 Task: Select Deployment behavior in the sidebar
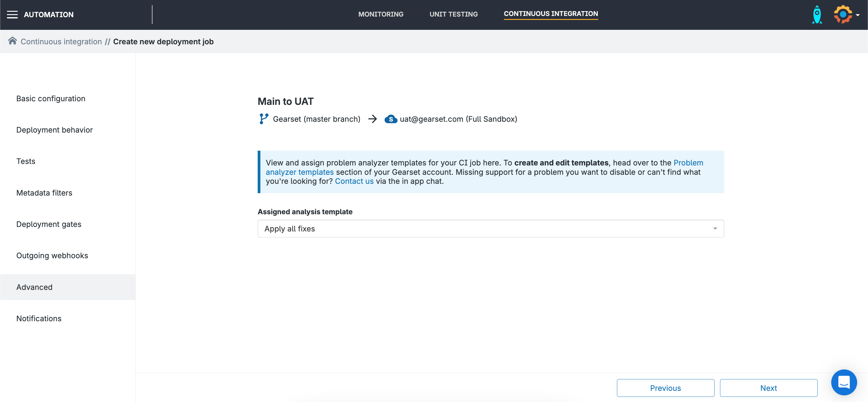[54, 130]
